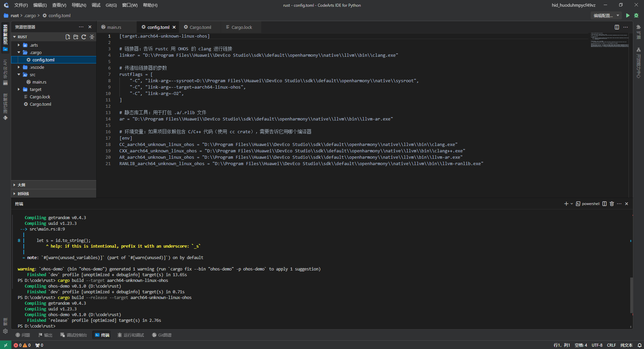Switch to the Cargo.toml editor tab
The height and width of the screenshot is (349, 644).
pos(200,27)
